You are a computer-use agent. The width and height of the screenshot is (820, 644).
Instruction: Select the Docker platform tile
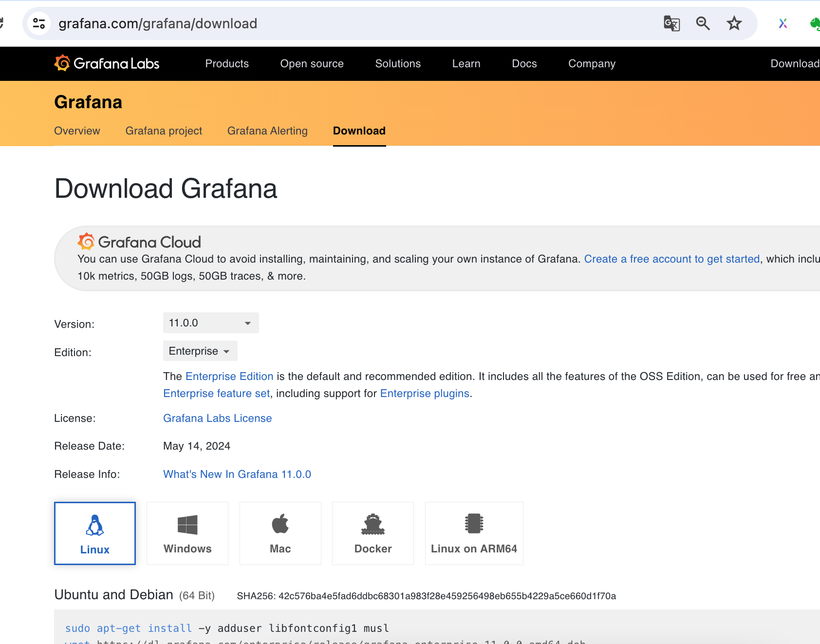point(373,533)
